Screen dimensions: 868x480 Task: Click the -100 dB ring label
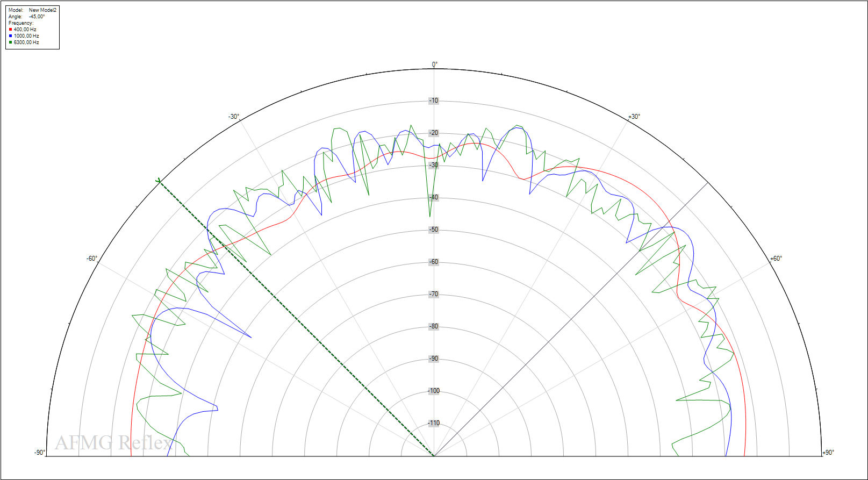(434, 391)
